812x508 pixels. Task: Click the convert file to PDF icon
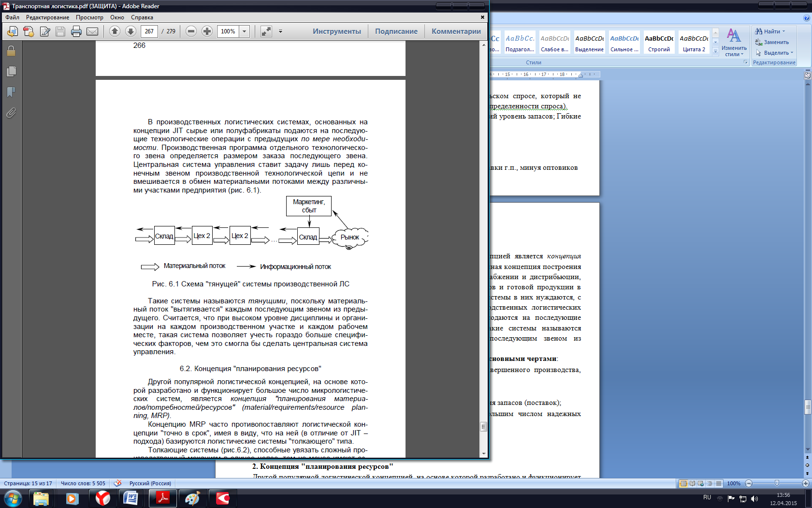click(29, 31)
